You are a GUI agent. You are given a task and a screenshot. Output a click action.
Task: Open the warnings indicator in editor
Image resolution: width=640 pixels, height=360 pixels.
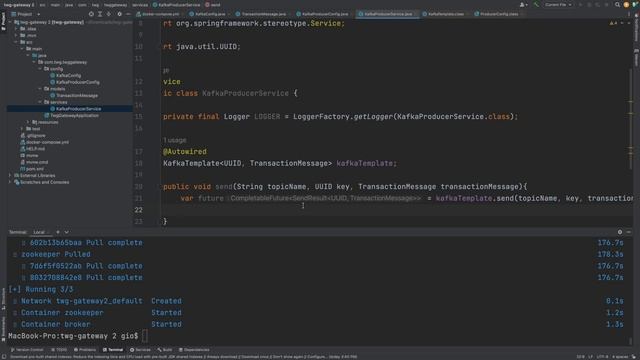pyautogui.click(x=613, y=23)
